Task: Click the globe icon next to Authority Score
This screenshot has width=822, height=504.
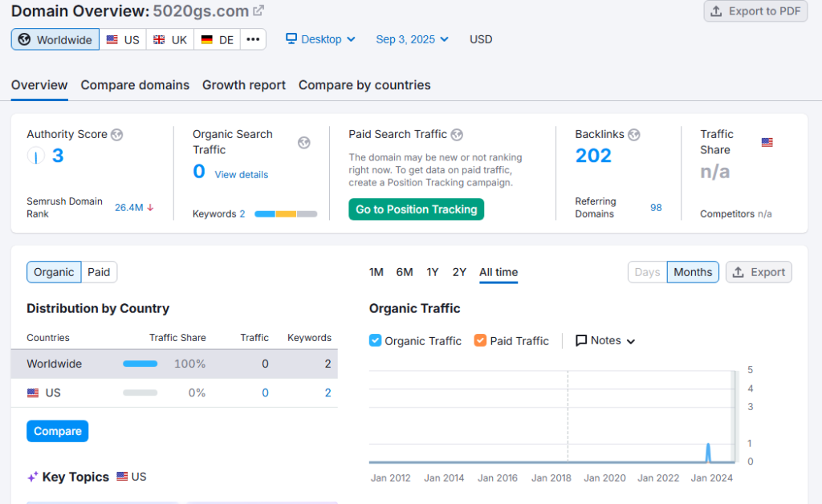Action: (x=117, y=135)
